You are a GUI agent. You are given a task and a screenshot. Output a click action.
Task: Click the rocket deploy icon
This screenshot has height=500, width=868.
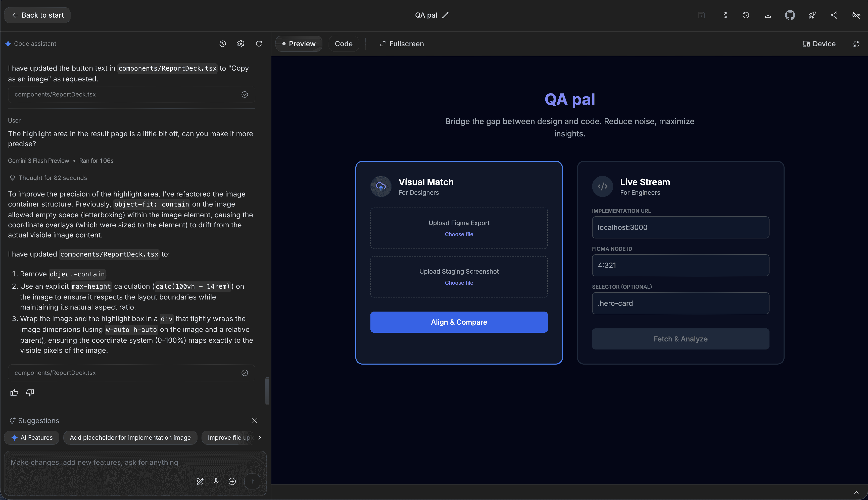pyautogui.click(x=812, y=15)
